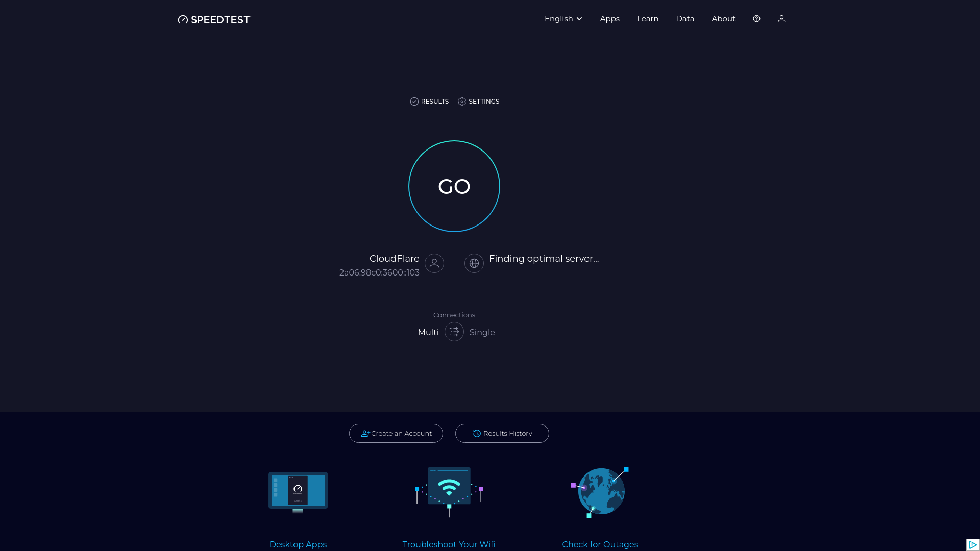Expand the English language dropdown
This screenshot has width=980, height=551.
(563, 19)
